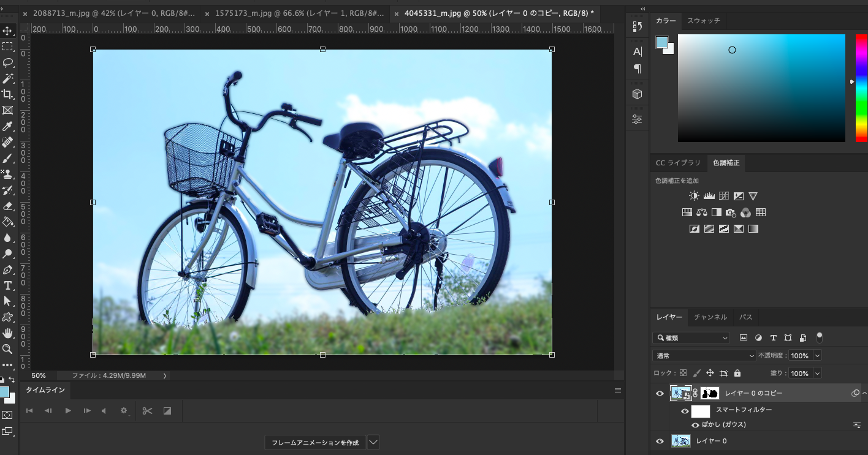Switch to the パス tab

tap(745, 317)
